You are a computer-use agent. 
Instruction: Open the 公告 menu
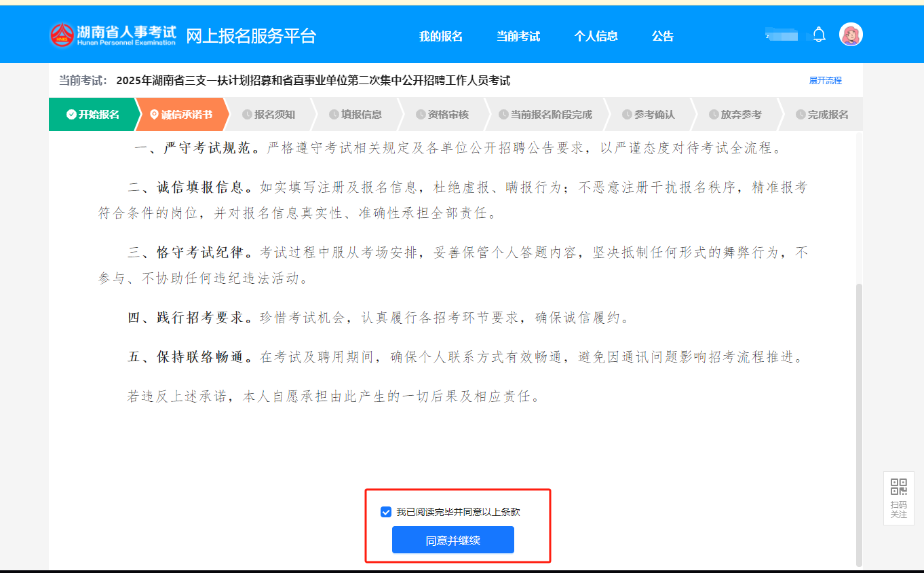click(663, 36)
